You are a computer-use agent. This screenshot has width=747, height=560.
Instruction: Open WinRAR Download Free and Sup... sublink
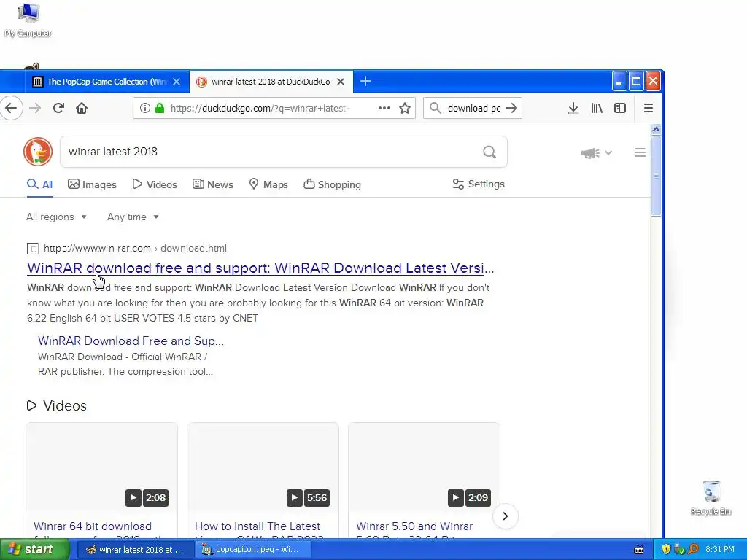pyautogui.click(x=131, y=341)
